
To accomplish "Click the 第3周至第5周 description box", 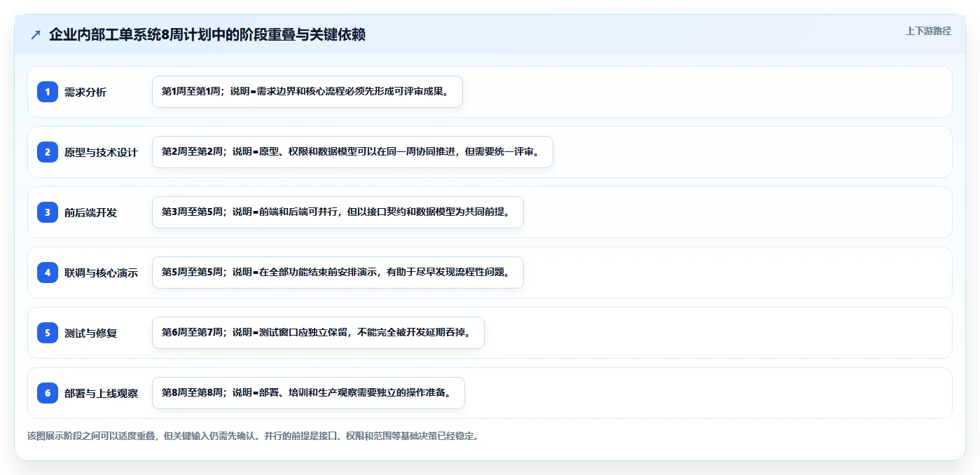I will pos(338,212).
